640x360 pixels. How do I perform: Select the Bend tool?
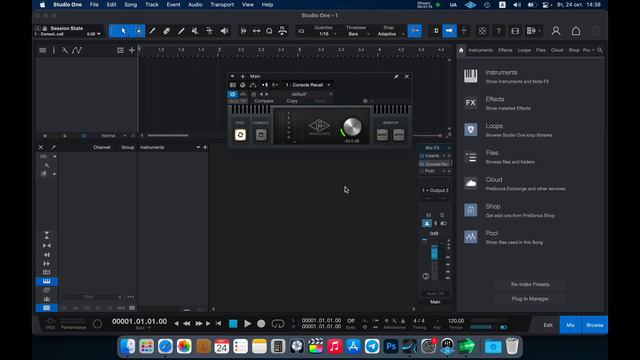[x=209, y=31]
